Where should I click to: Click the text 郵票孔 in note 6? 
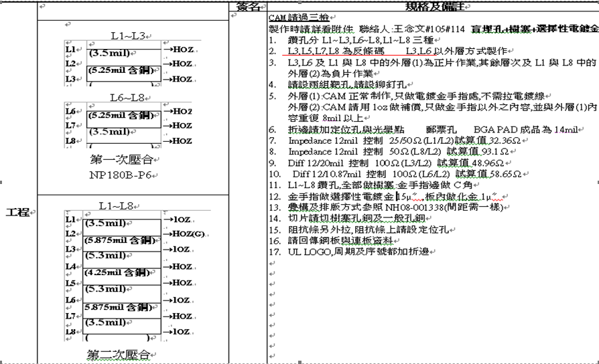(x=442, y=130)
